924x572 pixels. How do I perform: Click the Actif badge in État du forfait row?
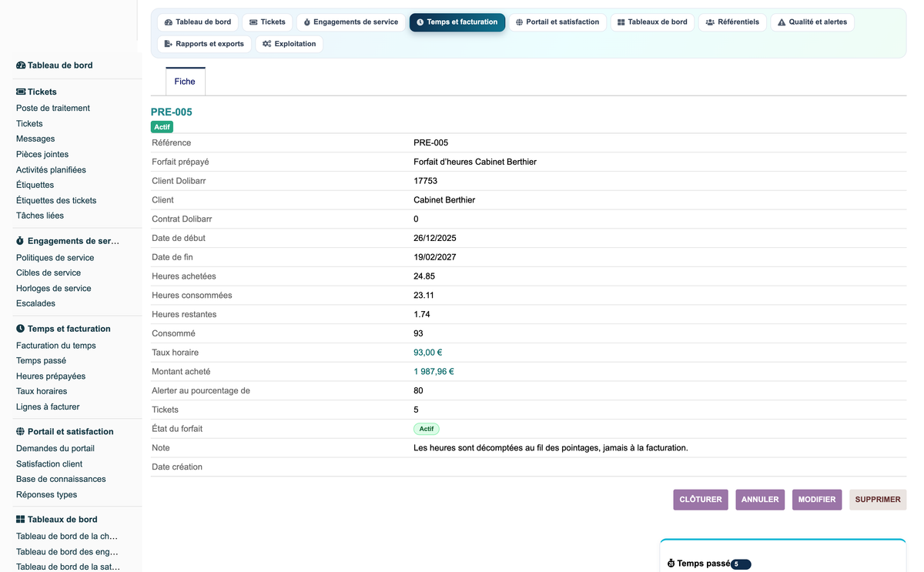(x=427, y=429)
